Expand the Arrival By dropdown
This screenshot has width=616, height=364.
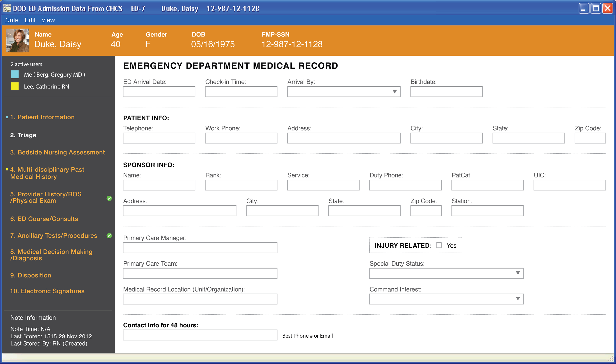394,92
